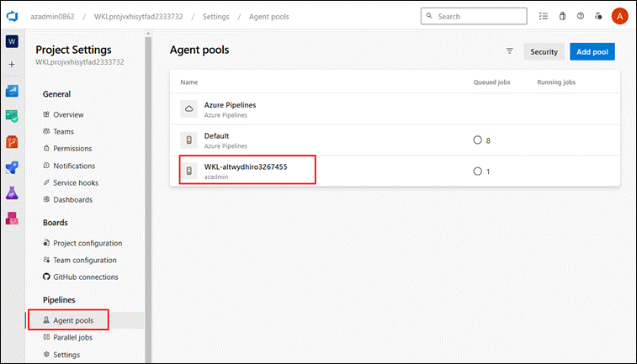Viewport: 637px width, 364px height.
Task: Open the WKL-altwydhiro3267455 agent pool
Action: tap(395, 171)
